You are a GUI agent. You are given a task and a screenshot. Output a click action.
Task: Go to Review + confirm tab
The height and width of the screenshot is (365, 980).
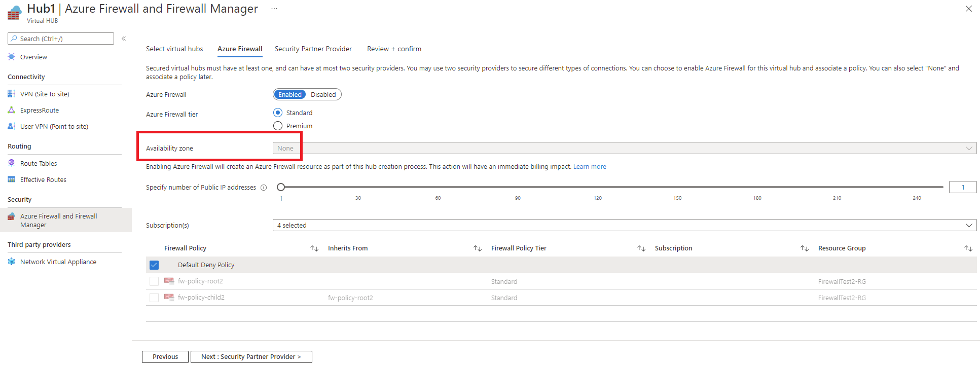394,49
